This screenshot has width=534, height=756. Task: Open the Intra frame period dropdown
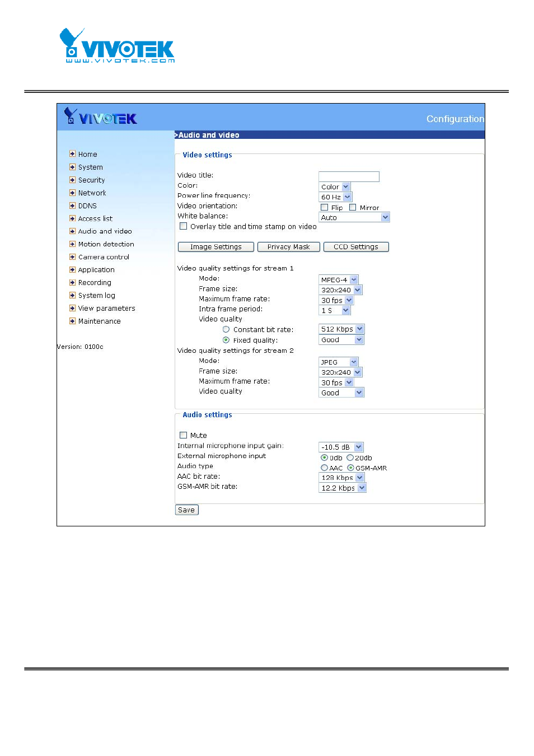coord(335,310)
